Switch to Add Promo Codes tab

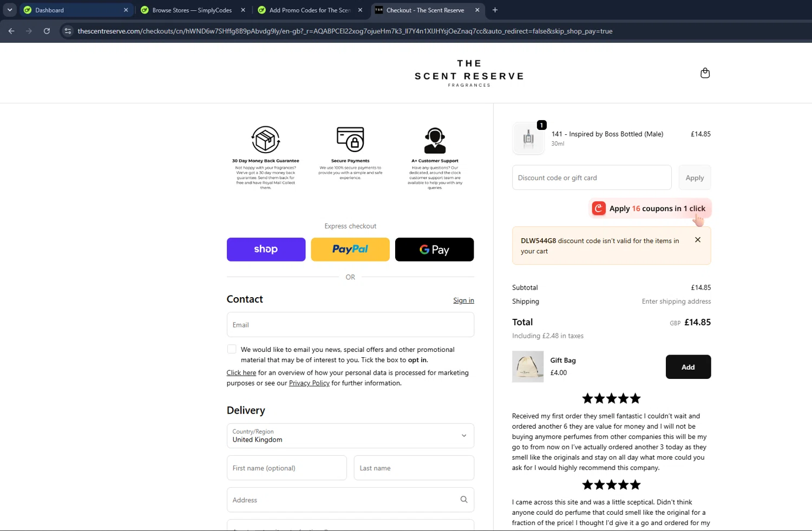[x=310, y=10]
